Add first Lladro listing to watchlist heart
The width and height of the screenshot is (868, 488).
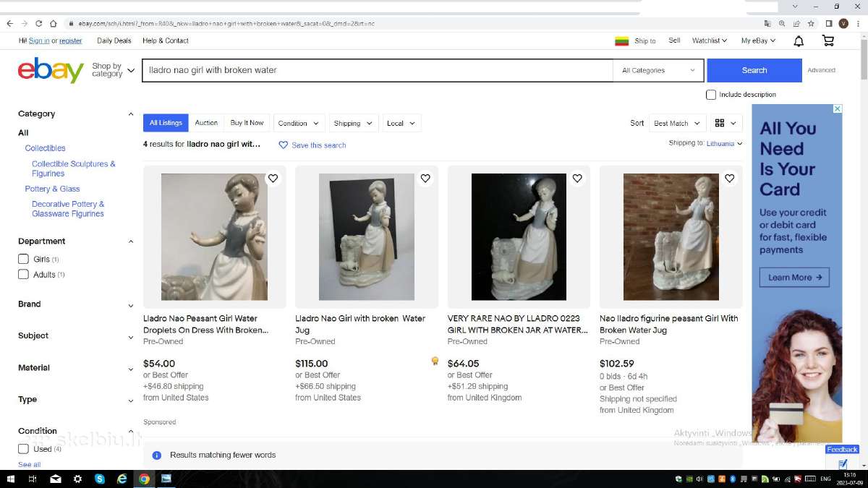[x=273, y=178]
